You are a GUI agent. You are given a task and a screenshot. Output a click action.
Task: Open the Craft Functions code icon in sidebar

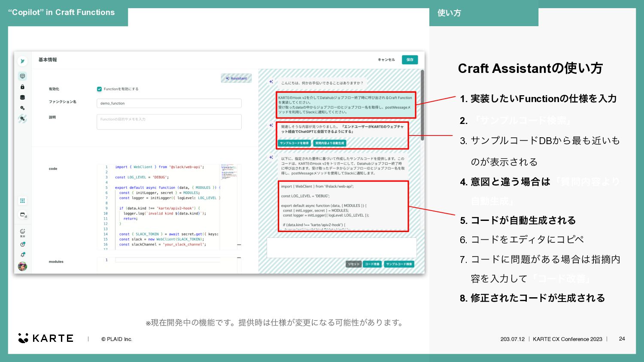22,76
